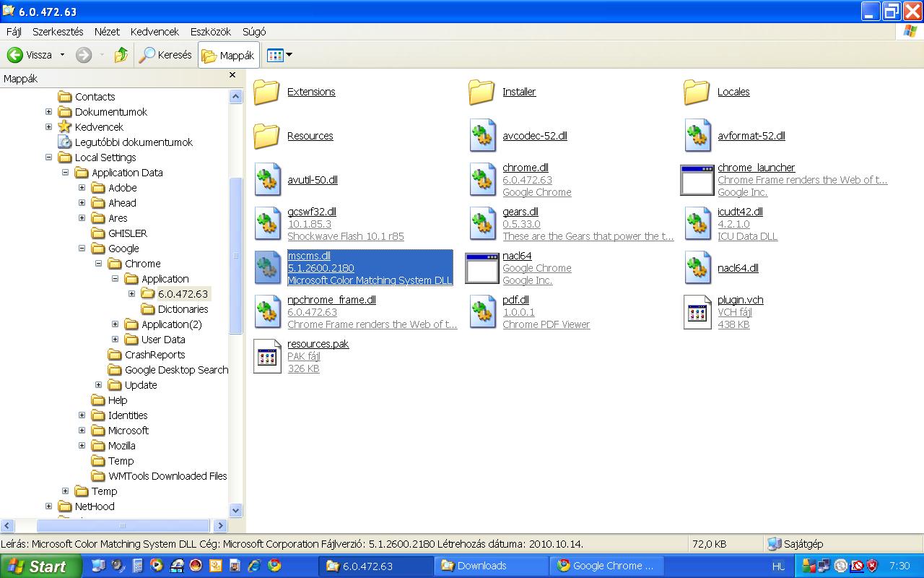Click the taskbar clock showing 7:30
924x578 pixels.
point(899,566)
